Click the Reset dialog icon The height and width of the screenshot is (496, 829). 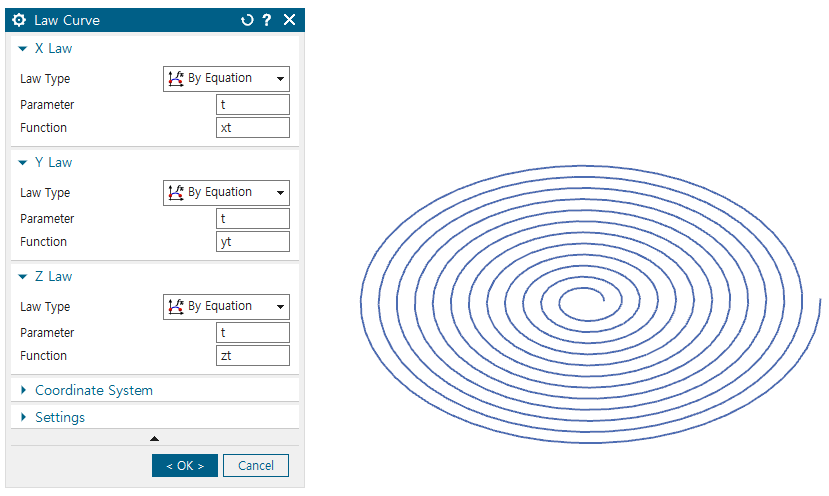click(248, 20)
